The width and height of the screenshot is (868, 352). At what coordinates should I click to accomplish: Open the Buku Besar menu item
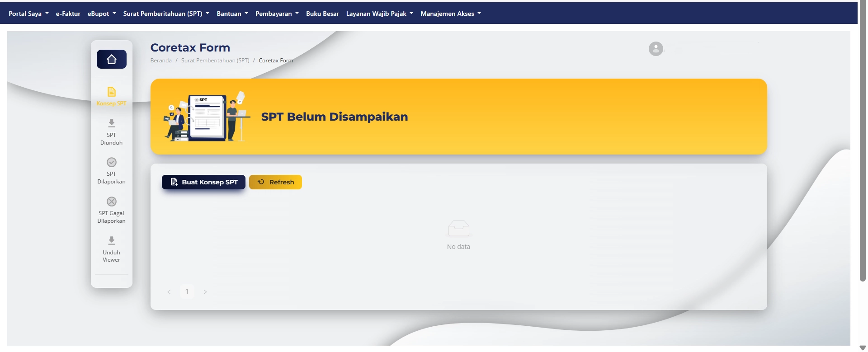(x=322, y=14)
